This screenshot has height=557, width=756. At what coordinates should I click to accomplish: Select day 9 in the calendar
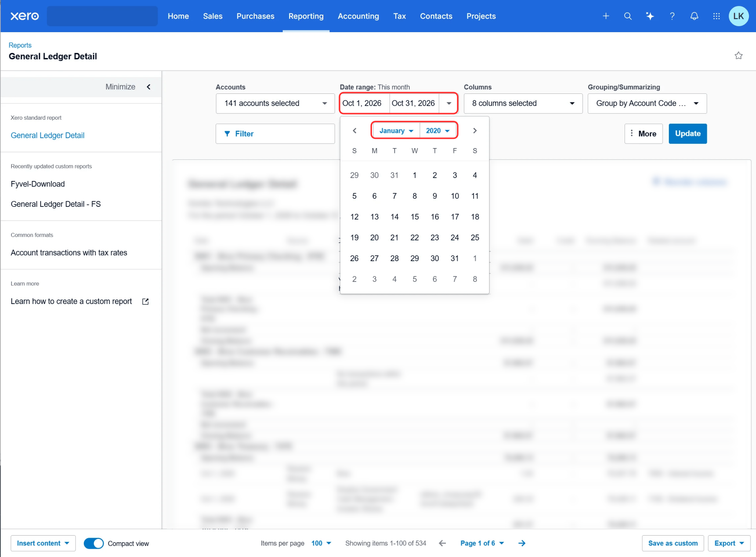[435, 196]
